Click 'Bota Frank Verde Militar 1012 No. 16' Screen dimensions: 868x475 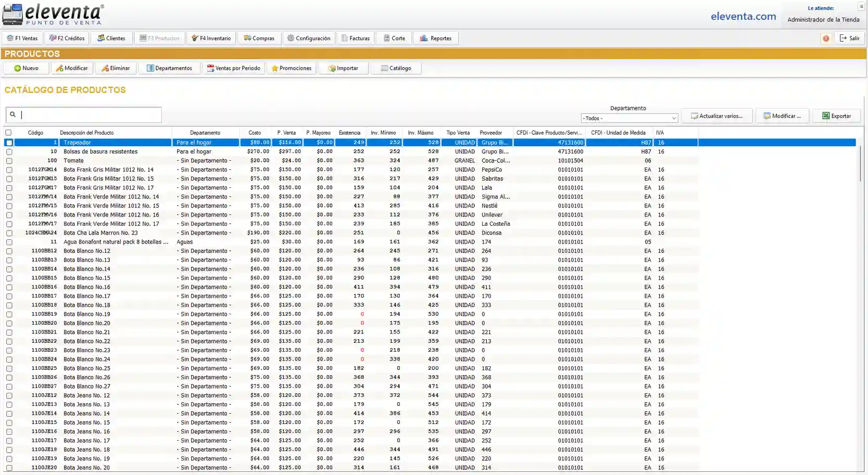[111, 215]
